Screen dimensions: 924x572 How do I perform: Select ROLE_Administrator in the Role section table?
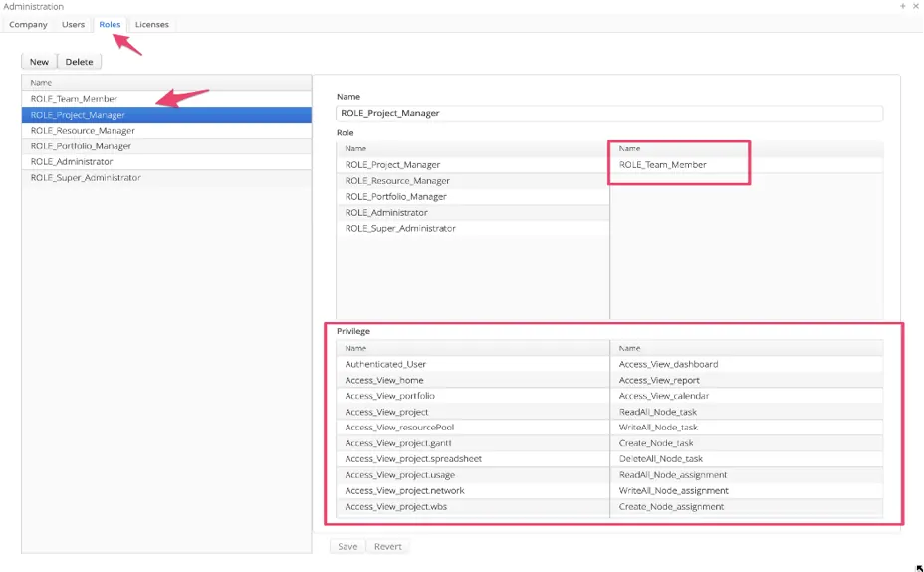pyautogui.click(x=473, y=213)
